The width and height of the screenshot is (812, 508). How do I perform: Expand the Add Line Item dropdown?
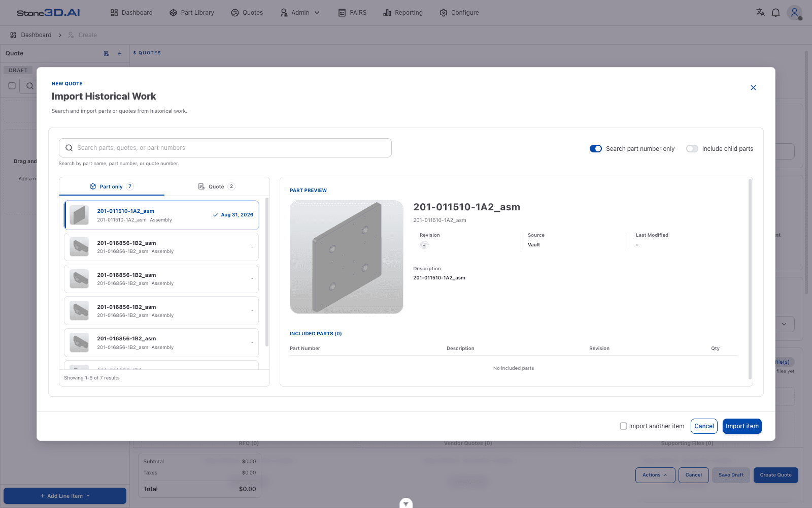65,496
